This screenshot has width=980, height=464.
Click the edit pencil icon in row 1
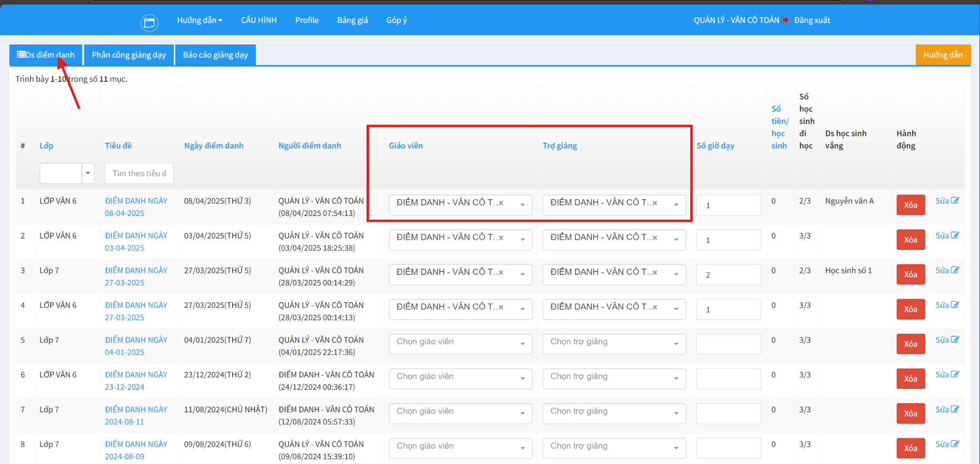point(955,201)
